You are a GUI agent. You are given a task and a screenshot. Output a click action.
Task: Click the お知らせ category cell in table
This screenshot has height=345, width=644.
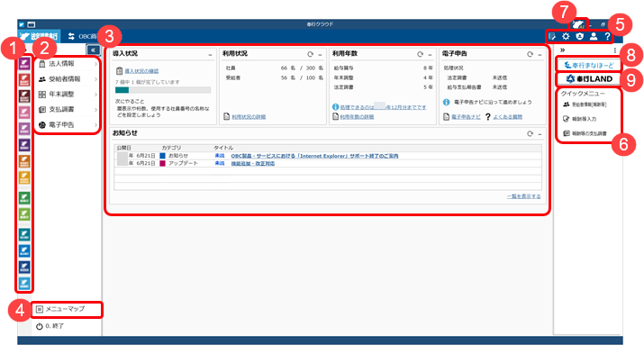pos(174,156)
